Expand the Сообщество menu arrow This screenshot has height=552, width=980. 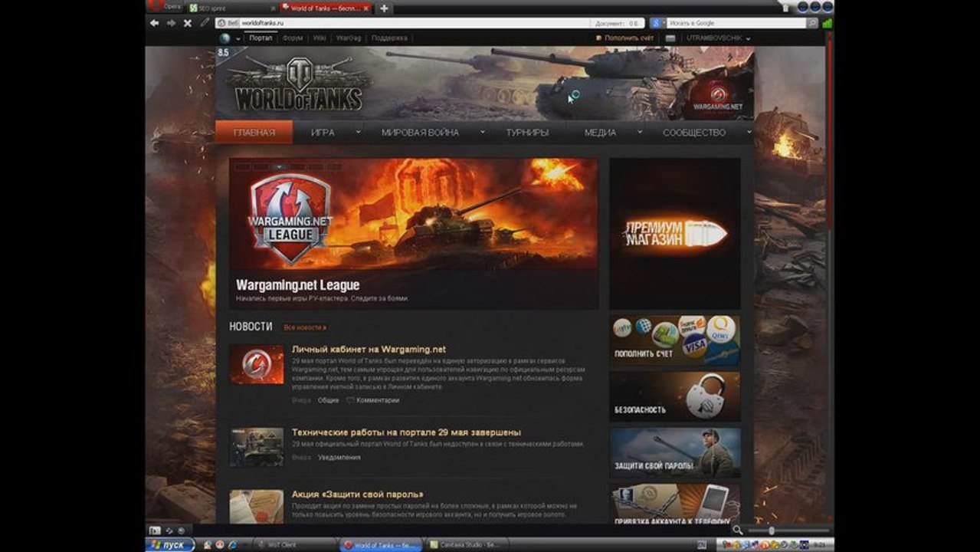pos(749,132)
